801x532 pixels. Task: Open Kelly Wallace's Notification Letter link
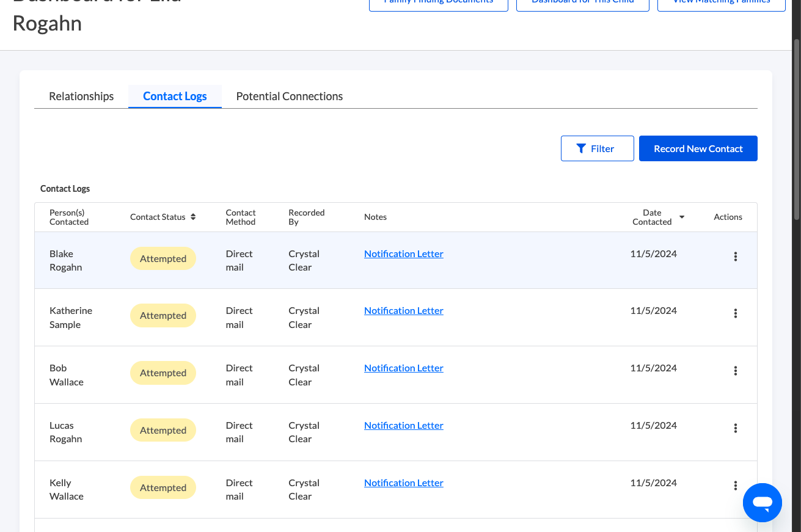[404, 483]
